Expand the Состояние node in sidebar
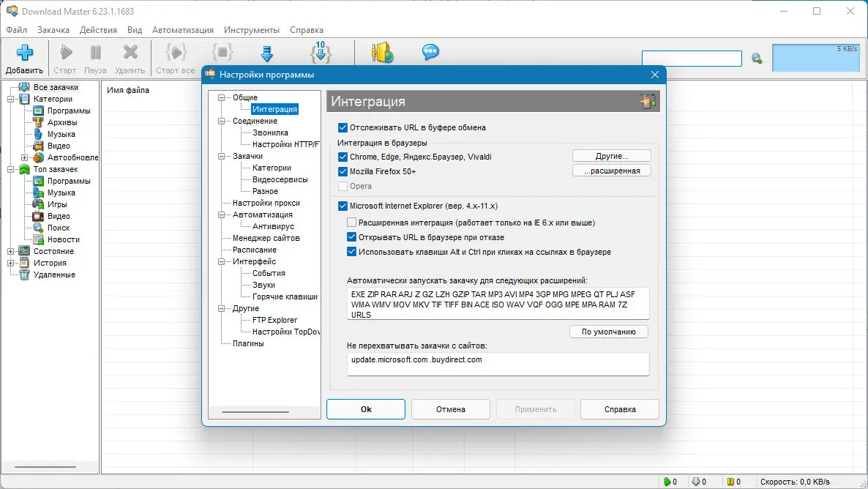The height and width of the screenshot is (489, 868). [10, 251]
